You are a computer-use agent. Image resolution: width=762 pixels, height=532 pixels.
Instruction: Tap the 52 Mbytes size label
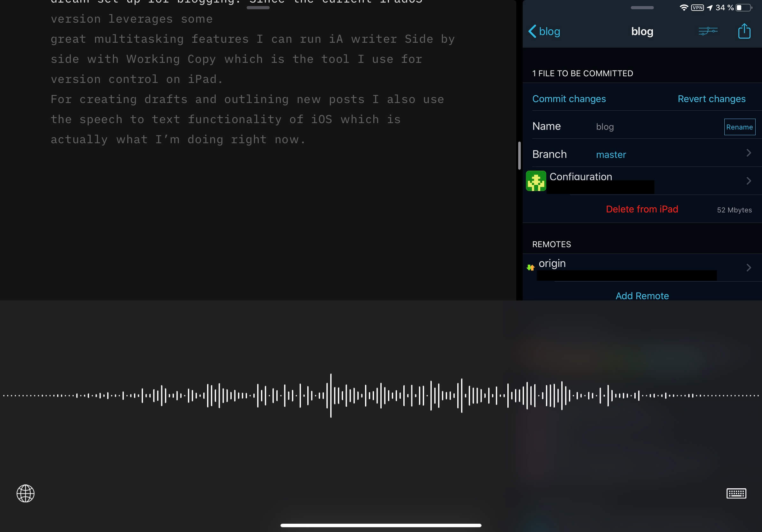coord(734,210)
